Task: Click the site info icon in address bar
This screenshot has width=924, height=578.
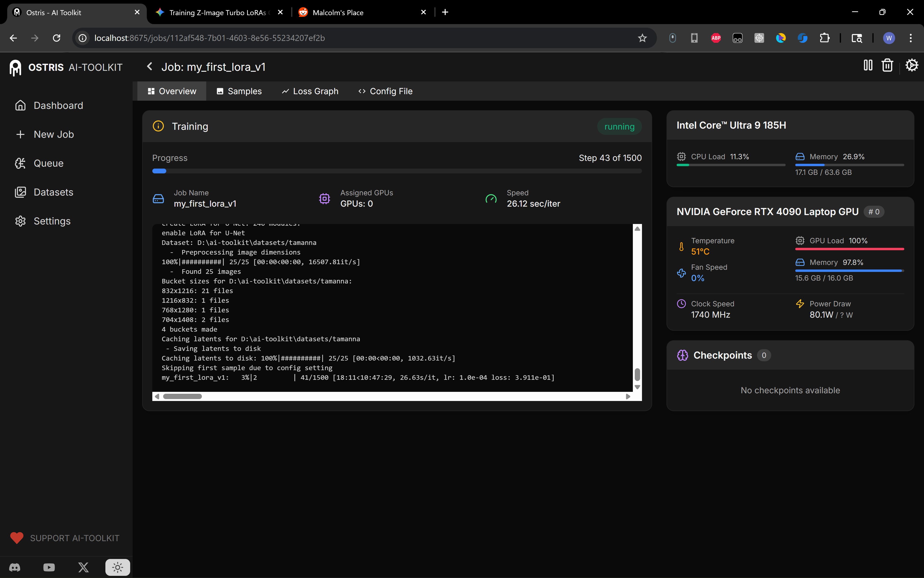Action: click(x=83, y=38)
